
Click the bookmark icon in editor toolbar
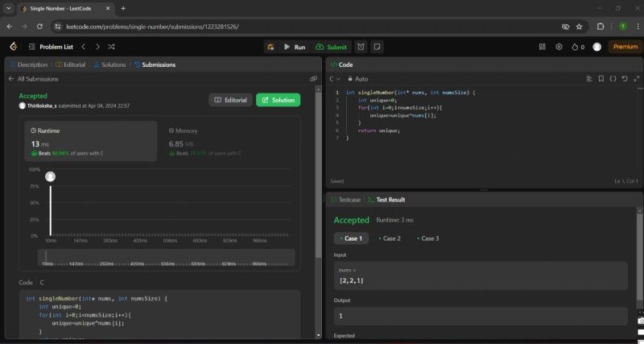click(601, 79)
